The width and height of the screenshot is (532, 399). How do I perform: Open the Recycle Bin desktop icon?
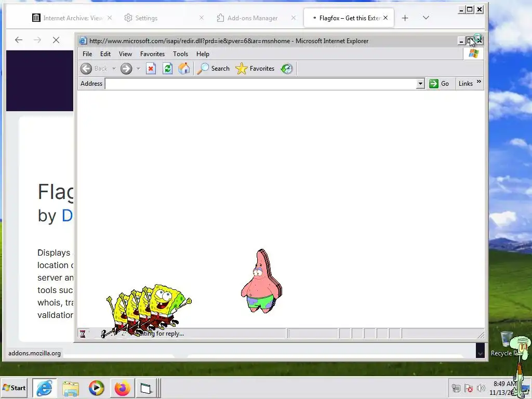coord(507,343)
